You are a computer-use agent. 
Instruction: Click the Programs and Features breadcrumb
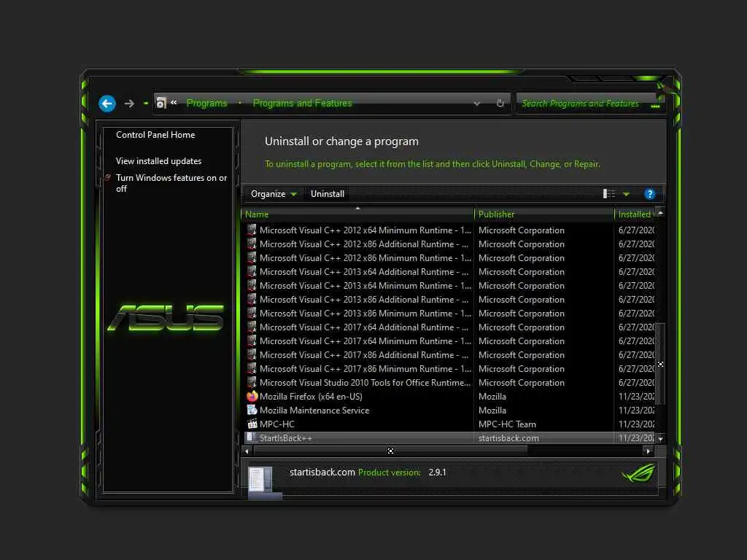[302, 104]
